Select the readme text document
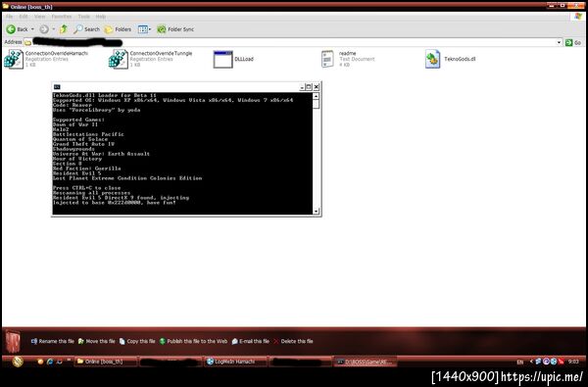The height and width of the screenshot is (387, 588). (x=348, y=59)
